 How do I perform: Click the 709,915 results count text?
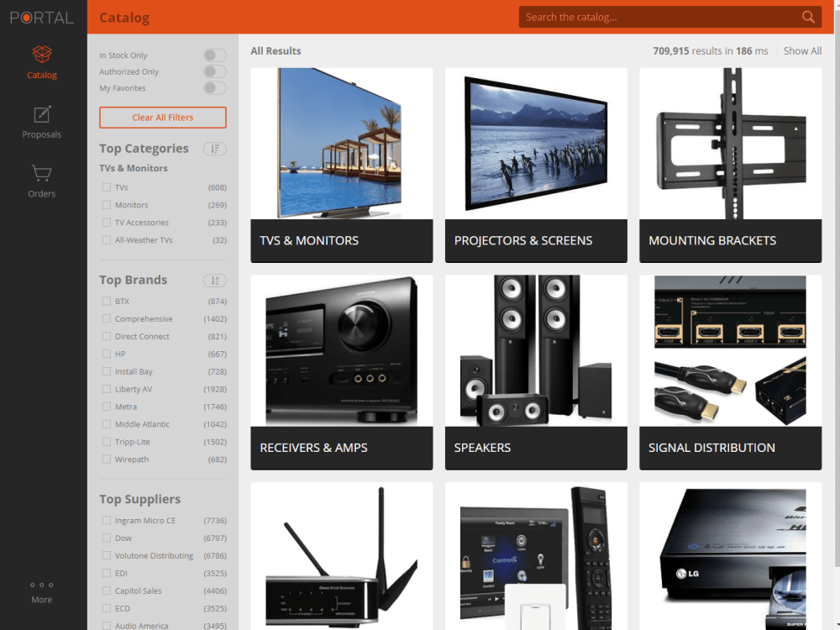711,51
